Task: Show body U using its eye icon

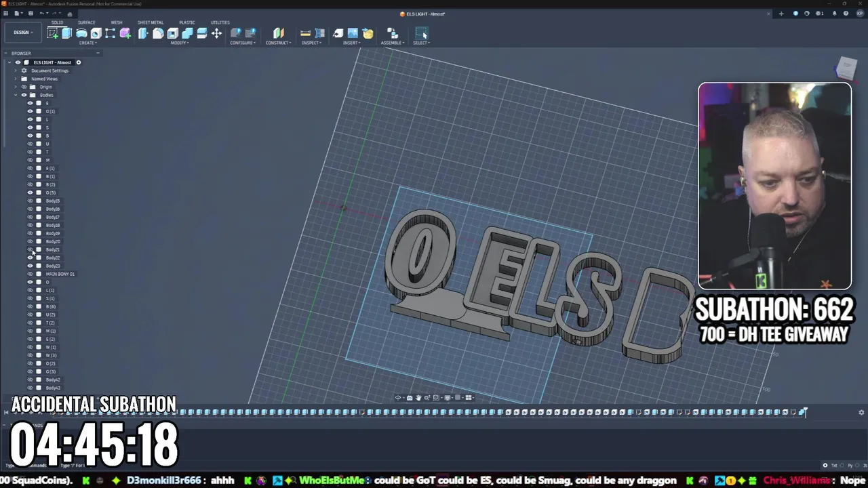Action: point(30,144)
